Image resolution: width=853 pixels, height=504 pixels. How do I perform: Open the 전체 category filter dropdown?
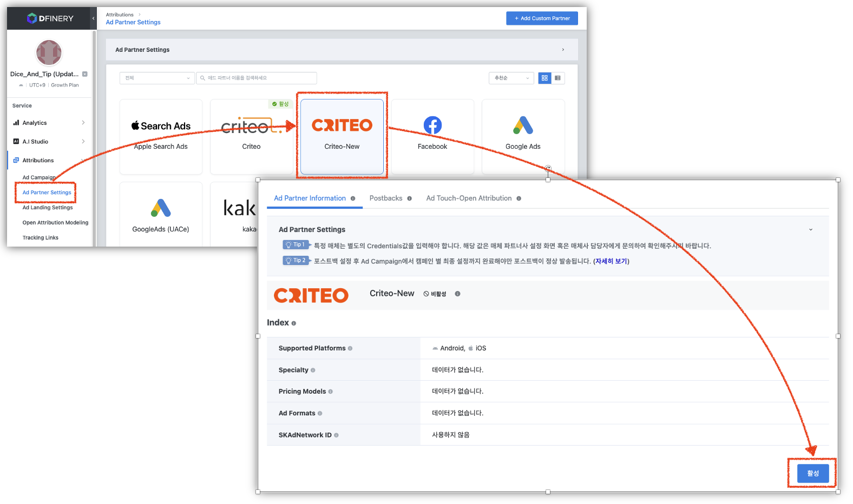pos(157,78)
